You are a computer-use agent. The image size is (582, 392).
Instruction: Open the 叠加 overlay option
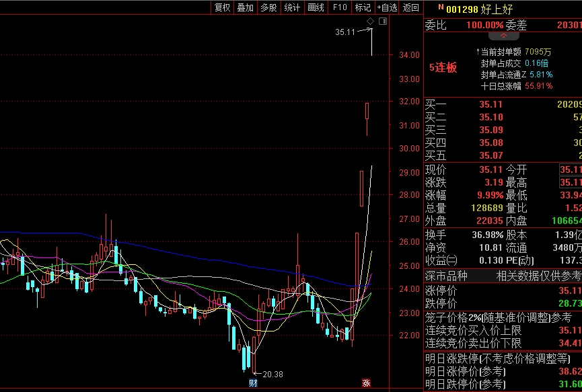245,7
